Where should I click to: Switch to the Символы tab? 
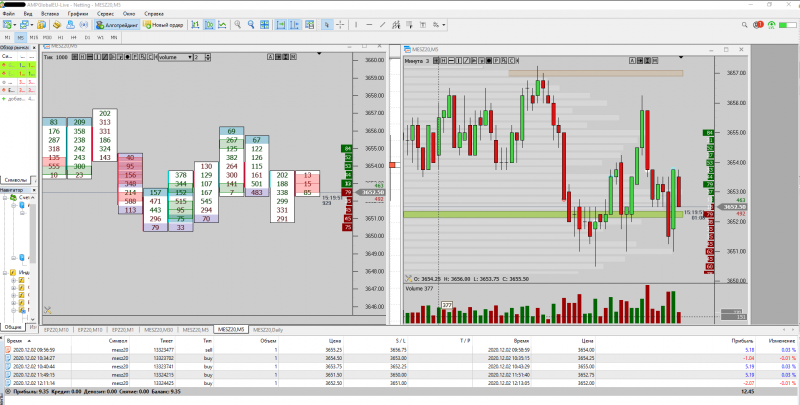[15, 180]
